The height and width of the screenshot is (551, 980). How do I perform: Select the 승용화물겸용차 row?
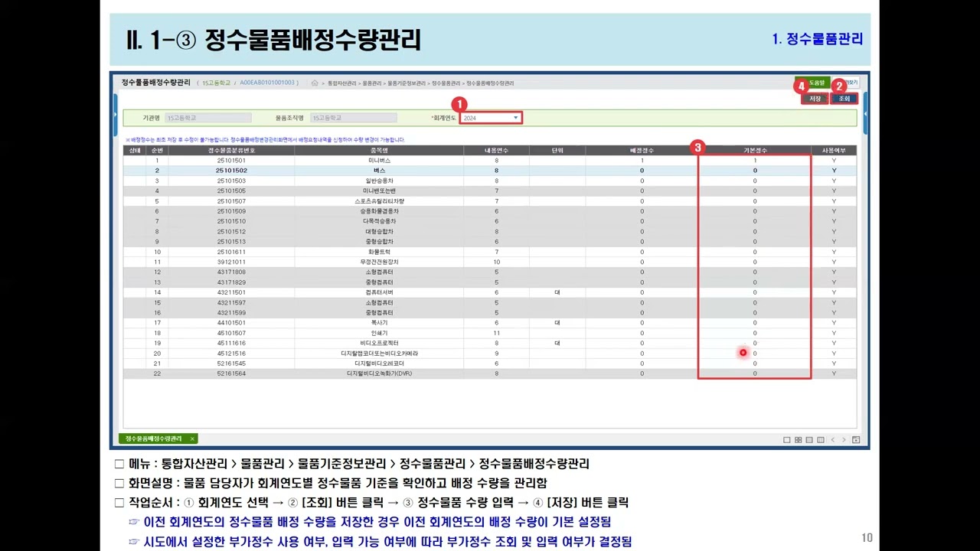[x=490, y=211]
